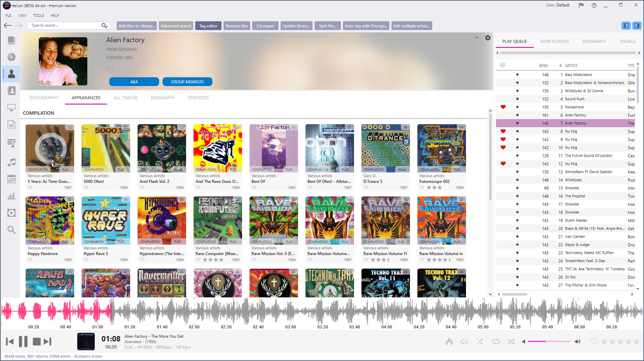The height and width of the screenshot is (361, 644).
Task: Open the document icon in the sidebar
Action: [11, 124]
